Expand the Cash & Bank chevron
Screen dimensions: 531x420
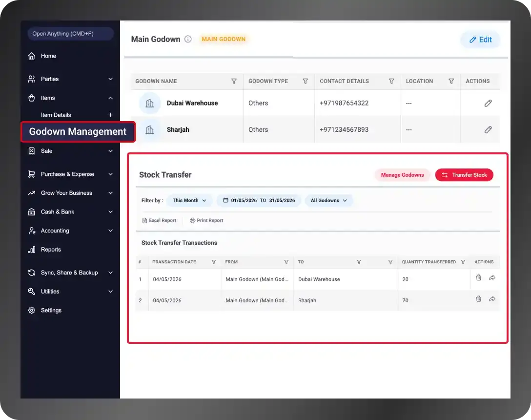pyautogui.click(x=110, y=212)
